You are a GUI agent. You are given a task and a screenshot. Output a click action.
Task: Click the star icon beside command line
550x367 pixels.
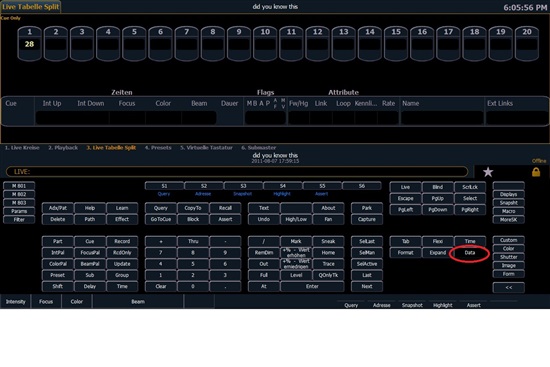[x=488, y=172]
